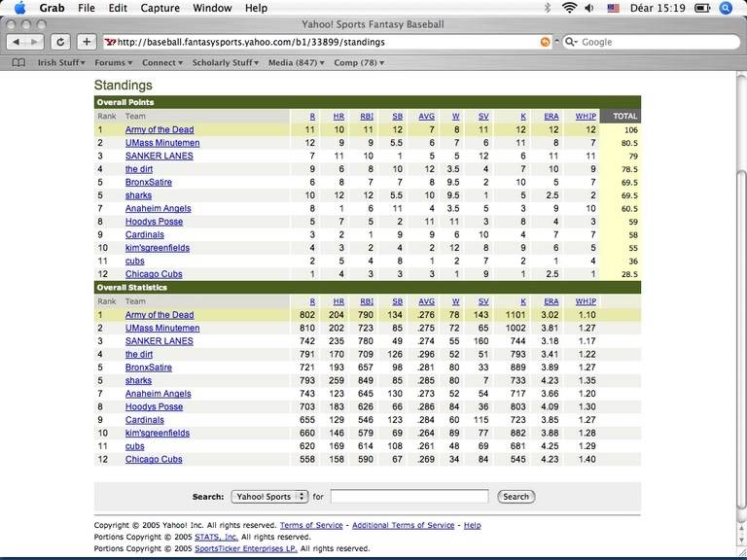747x560 pixels.
Task: Open the STATS, Inc. link
Action: [216, 537]
